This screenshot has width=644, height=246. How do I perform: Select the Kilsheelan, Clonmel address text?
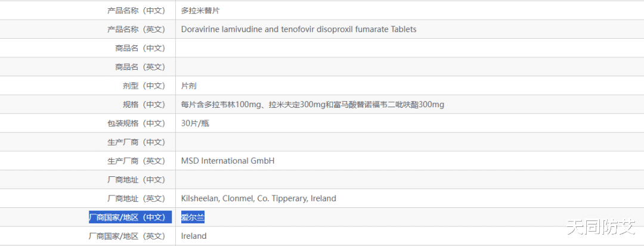click(x=259, y=198)
